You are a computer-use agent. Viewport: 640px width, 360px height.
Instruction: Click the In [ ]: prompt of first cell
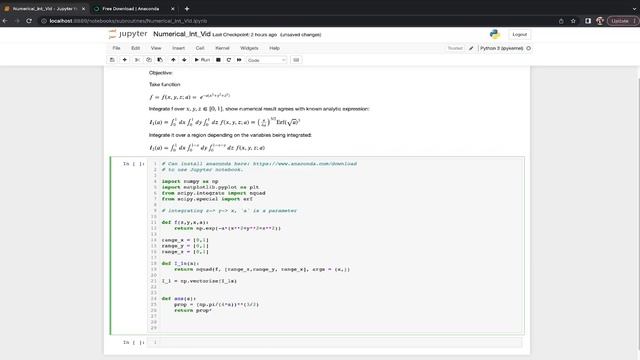[134, 164]
